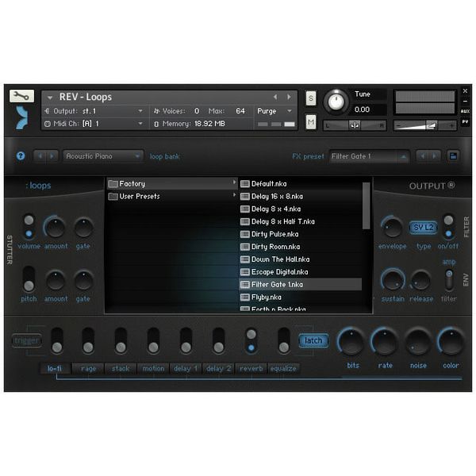Viewport: 476px width, 476px height.
Task: Open the Acoustic Piano loop bank dropdown
Action: [103, 156]
